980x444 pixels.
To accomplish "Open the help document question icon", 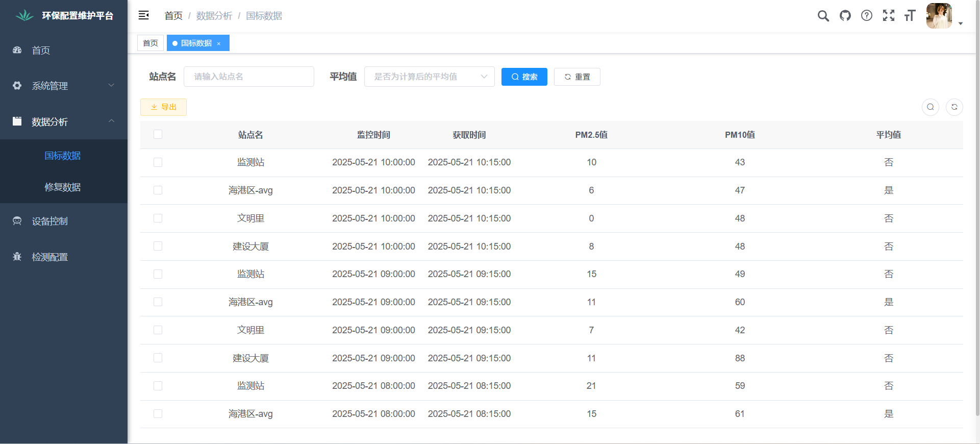I will (866, 16).
